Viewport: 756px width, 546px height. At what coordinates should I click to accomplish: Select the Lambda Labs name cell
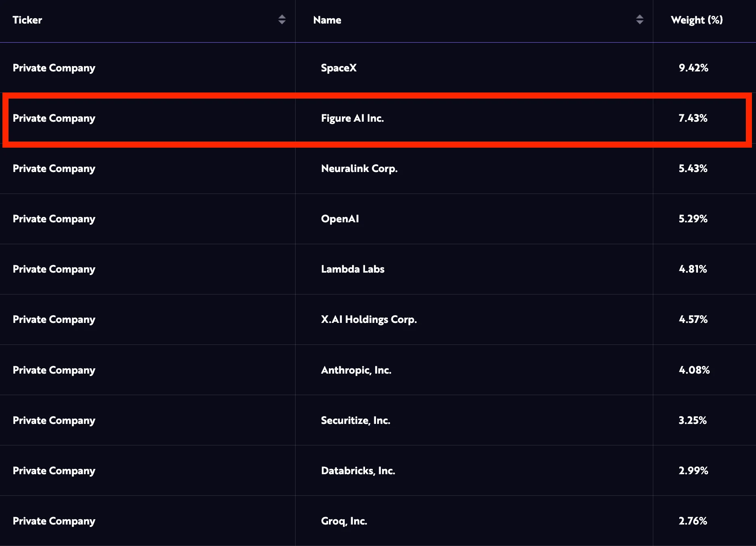tap(352, 269)
